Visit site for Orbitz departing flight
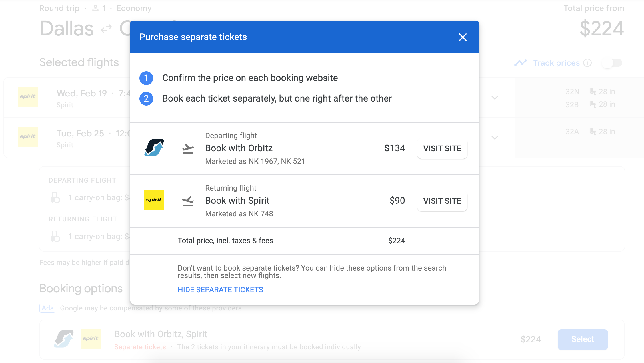This screenshot has width=644, height=363. click(442, 148)
